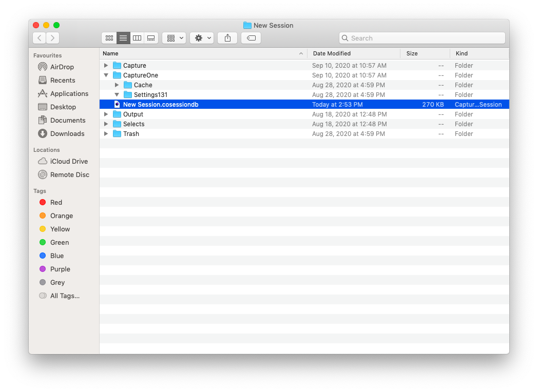
Task: Filter by the Purple tag
Action: [x=55, y=269]
